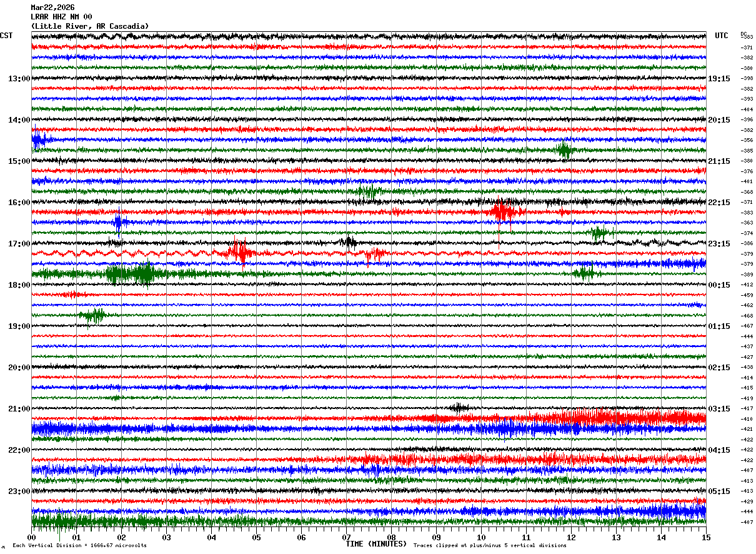Viewport: 756px width, 554px height.
Task: Click the 18:00 CST time label
Action: tap(19, 285)
